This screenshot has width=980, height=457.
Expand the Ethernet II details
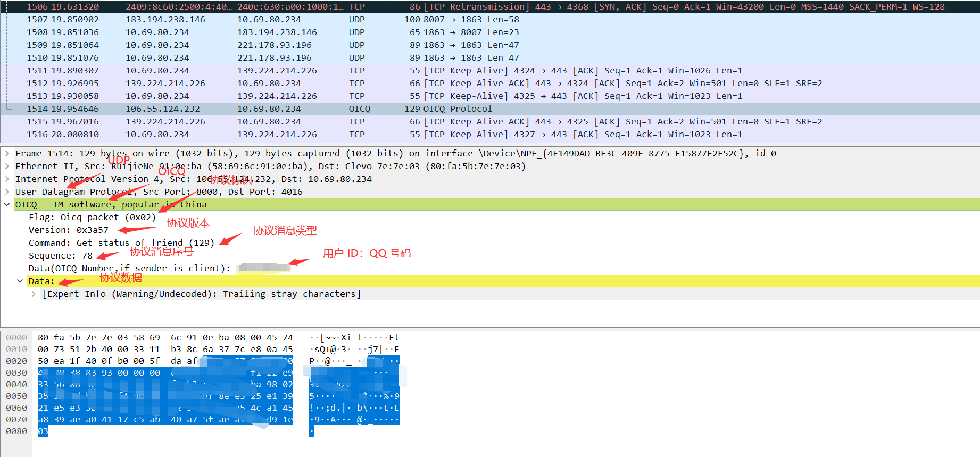[x=7, y=166]
